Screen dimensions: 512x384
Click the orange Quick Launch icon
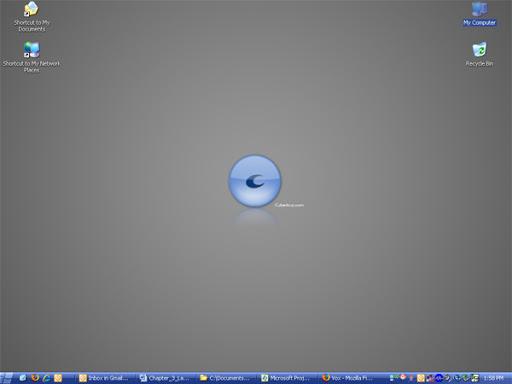58,378
